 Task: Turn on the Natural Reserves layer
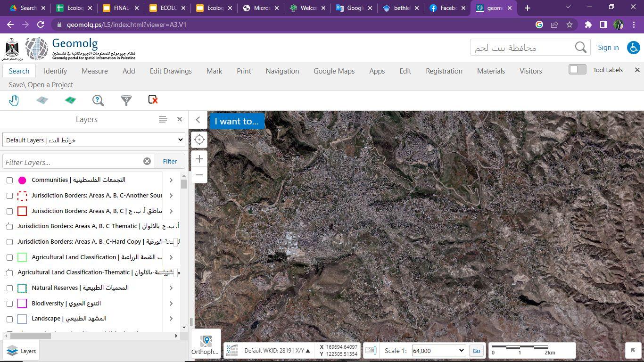click(x=9, y=288)
